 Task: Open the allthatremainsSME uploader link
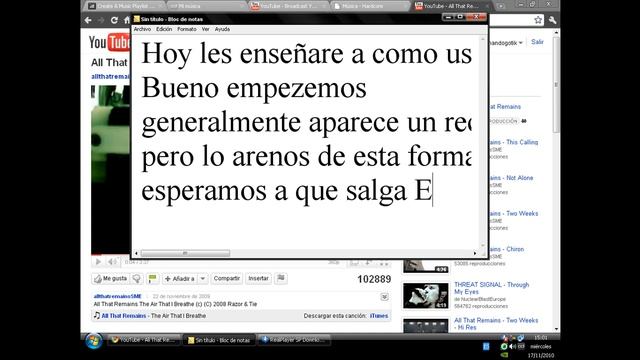click(x=118, y=296)
